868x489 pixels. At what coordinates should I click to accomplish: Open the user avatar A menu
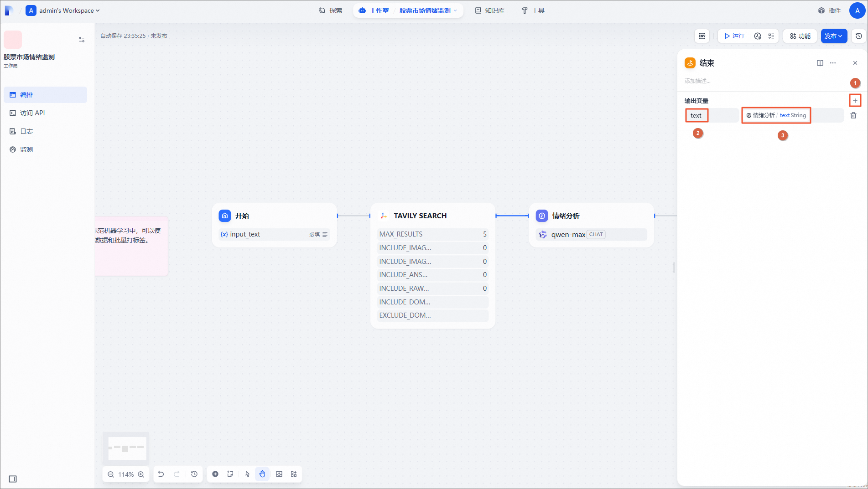(x=858, y=10)
